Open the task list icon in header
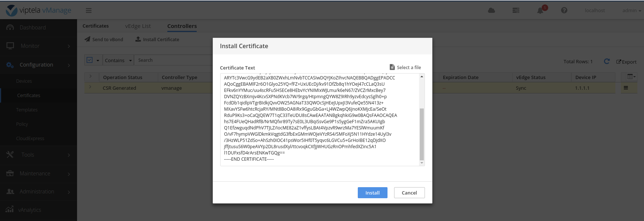The width and height of the screenshot is (644, 221). coord(516,11)
